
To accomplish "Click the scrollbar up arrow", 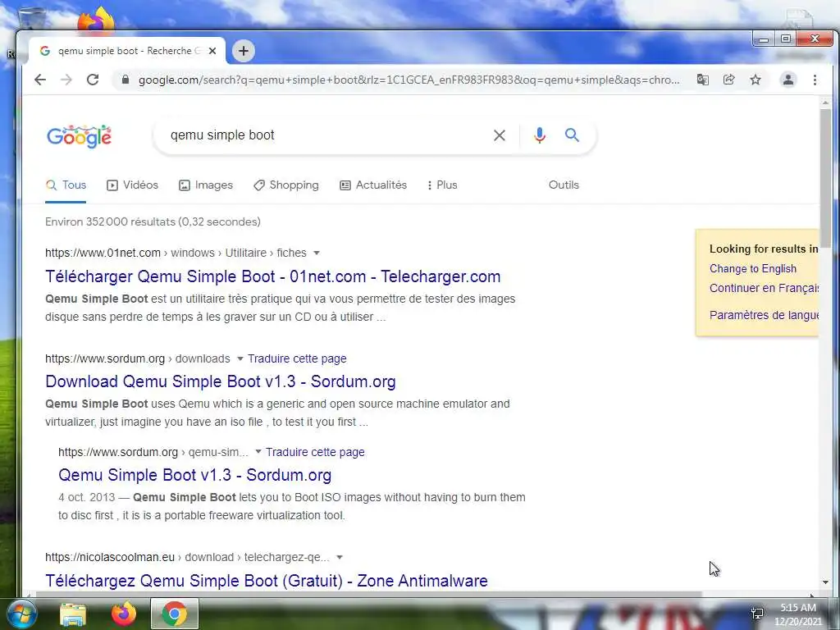I will click(x=825, y=103).
